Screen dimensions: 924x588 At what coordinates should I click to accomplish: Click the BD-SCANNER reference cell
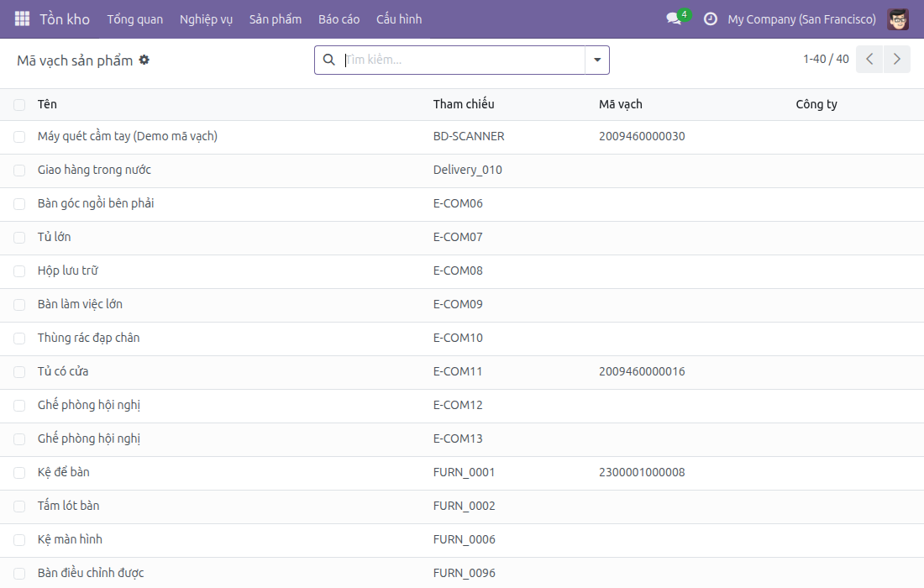[x=469, y=136]
